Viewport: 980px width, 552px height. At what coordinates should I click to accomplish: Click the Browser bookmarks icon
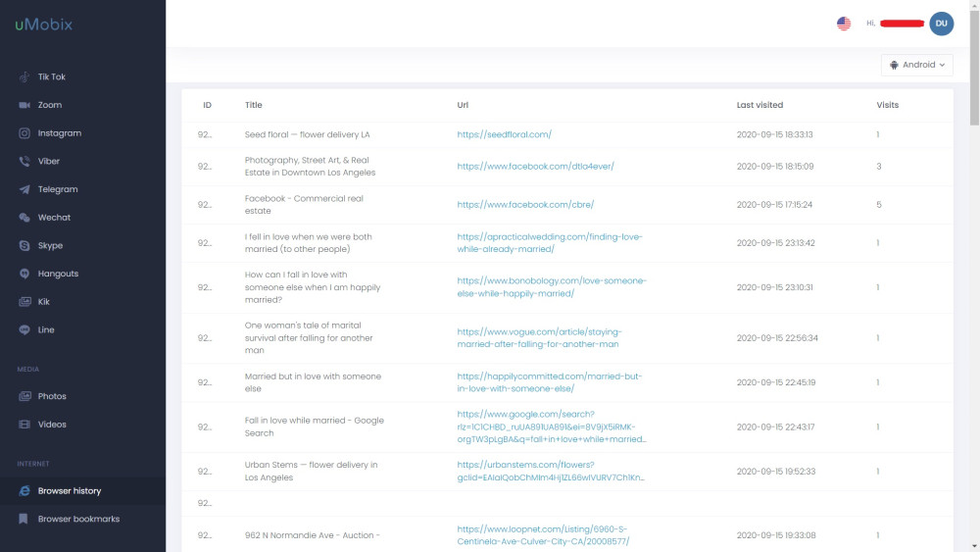click(x=24, y=519)
